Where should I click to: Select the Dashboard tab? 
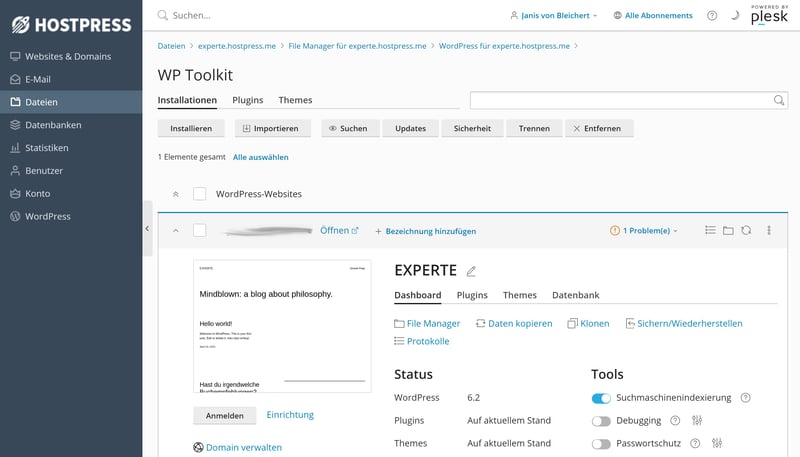click(x=417, y=295)
